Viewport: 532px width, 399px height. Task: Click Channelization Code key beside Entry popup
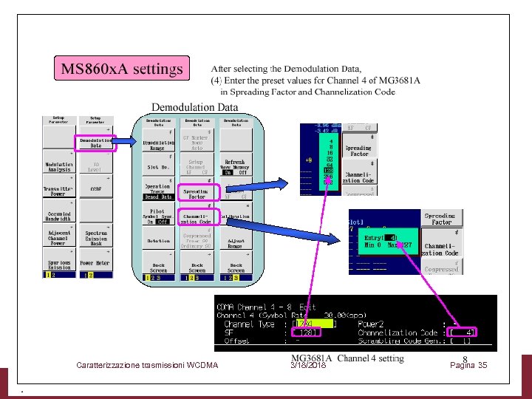pyautogui.click(x=442, y=243)
